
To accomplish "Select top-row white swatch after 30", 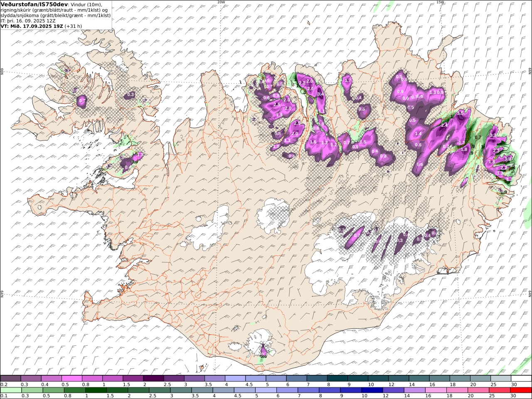I will [x=521, y=379].
